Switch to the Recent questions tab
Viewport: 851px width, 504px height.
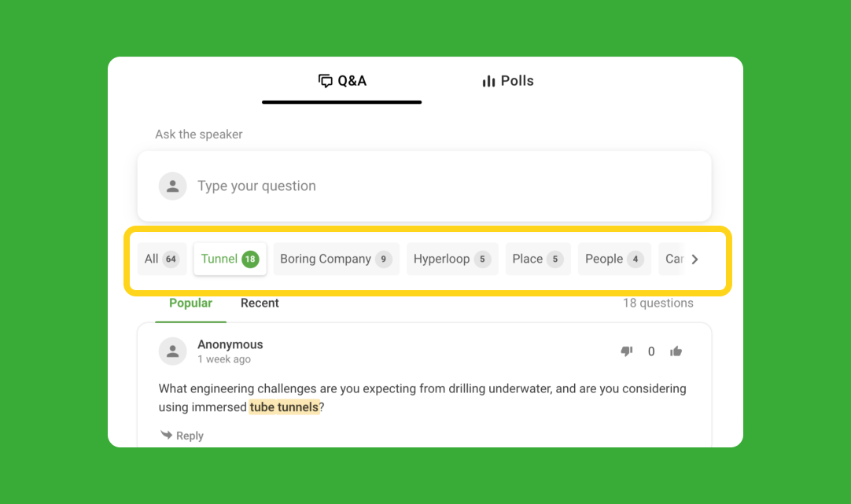[260, 304]
